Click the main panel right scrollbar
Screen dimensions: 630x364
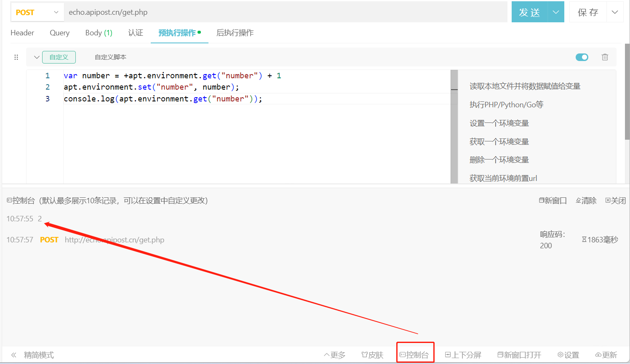point(627,91)
